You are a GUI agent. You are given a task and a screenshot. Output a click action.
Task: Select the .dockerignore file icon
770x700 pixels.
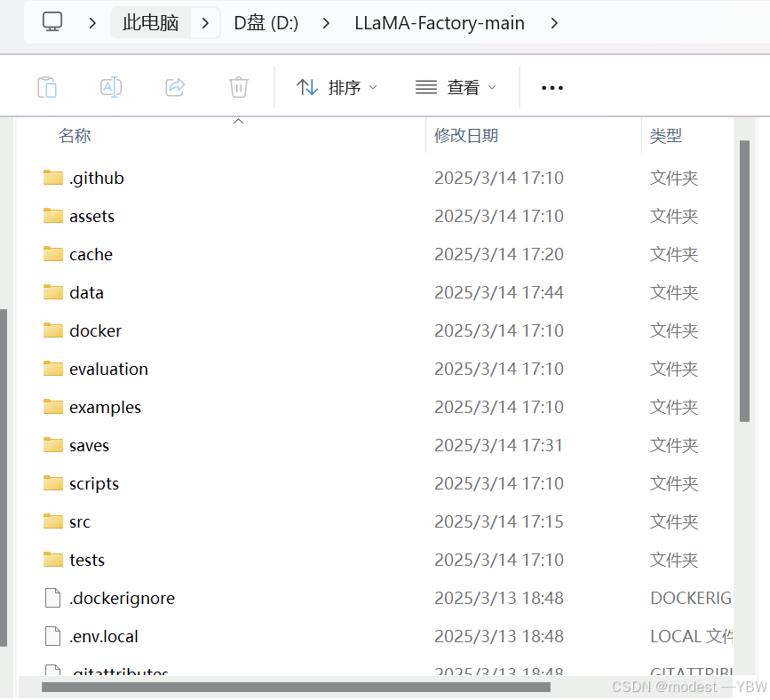(x=52, y=598)
